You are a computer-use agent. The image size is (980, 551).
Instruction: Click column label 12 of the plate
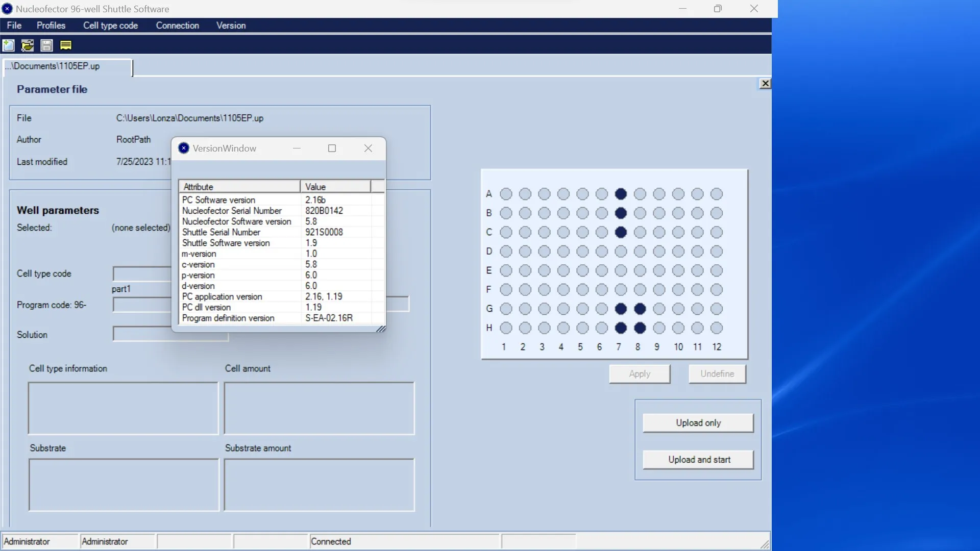click(717, 347)
